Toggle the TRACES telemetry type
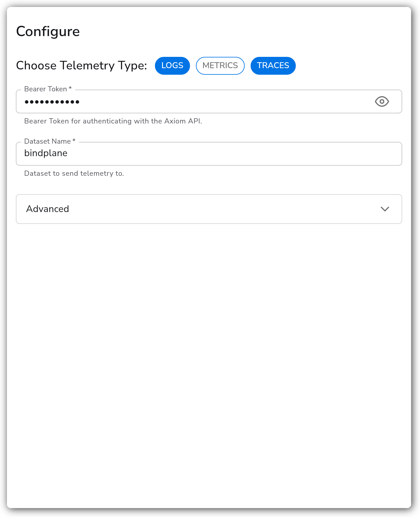The image size is (420, 517). [x=273, y=66]
